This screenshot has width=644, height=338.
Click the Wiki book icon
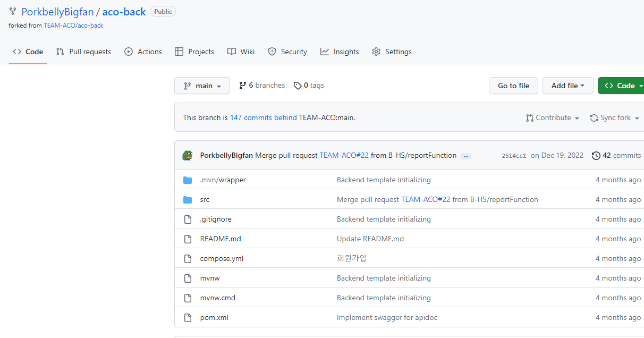(x=232, y=52)
